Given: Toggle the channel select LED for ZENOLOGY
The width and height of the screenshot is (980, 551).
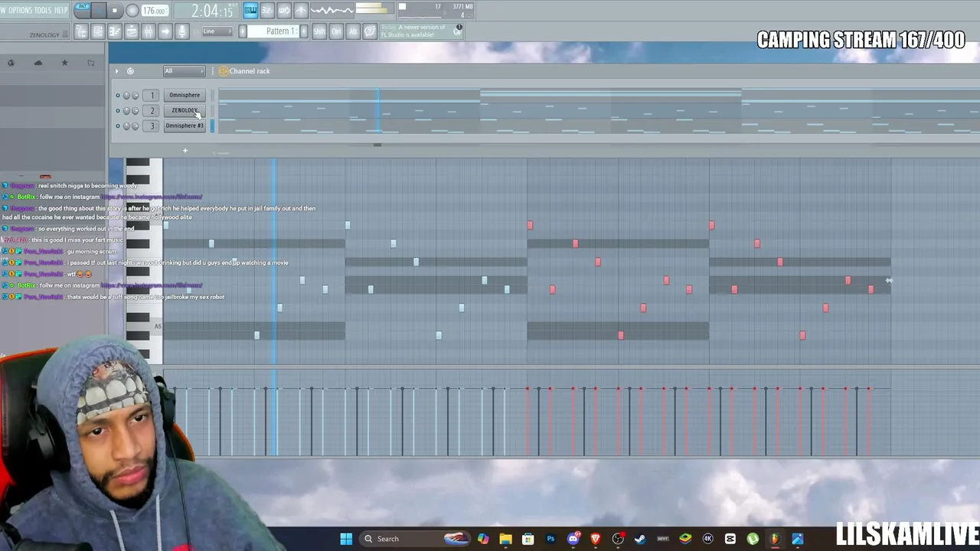Looking at the screenshot, I should (x=212, y=111).
